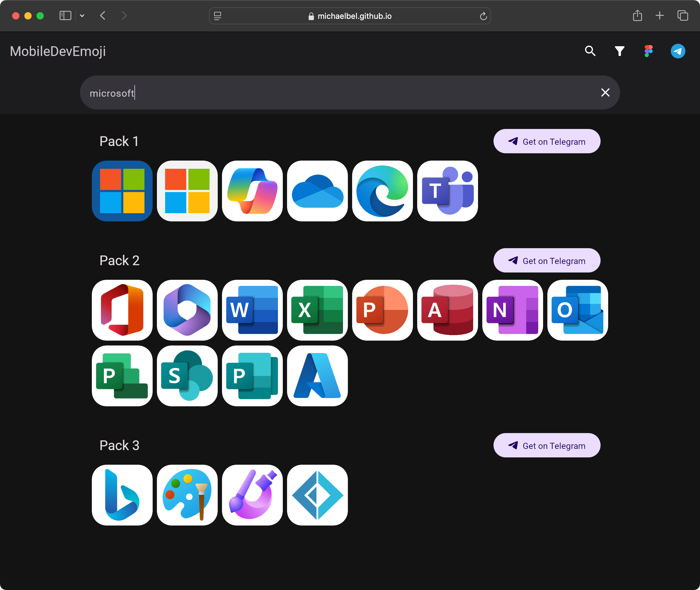The width and height of the screenshot is (700, 590).
Task: Click the Microsoft Edge emoji
Action: [382, 191]
